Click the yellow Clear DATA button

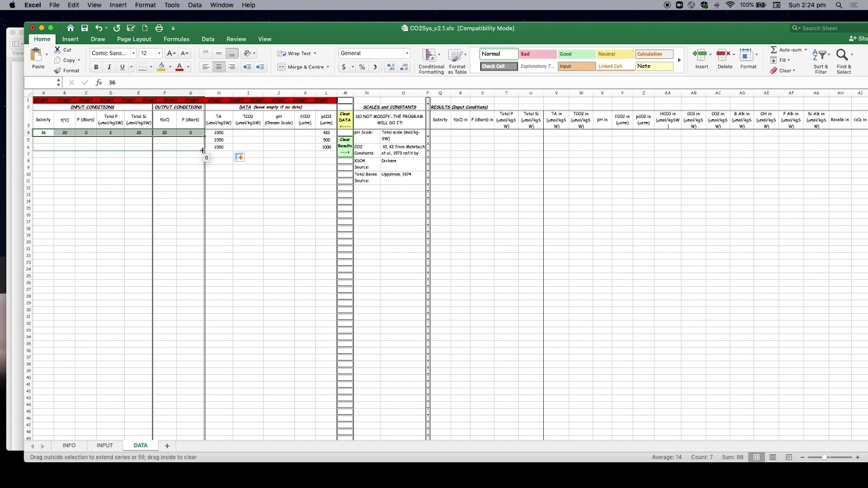(x=344, y=121)
